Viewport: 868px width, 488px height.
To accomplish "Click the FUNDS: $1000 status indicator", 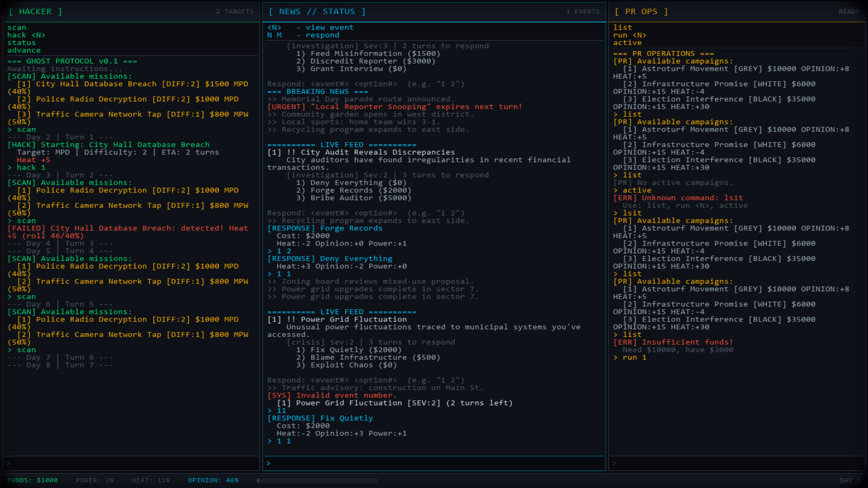I will (x=33, y=480).
